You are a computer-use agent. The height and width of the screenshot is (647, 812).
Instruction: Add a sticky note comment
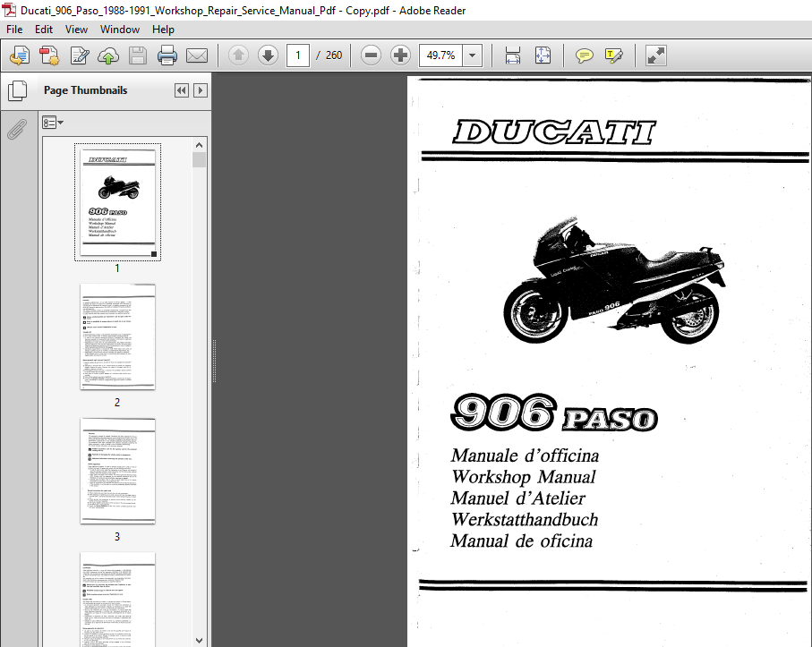584,55
